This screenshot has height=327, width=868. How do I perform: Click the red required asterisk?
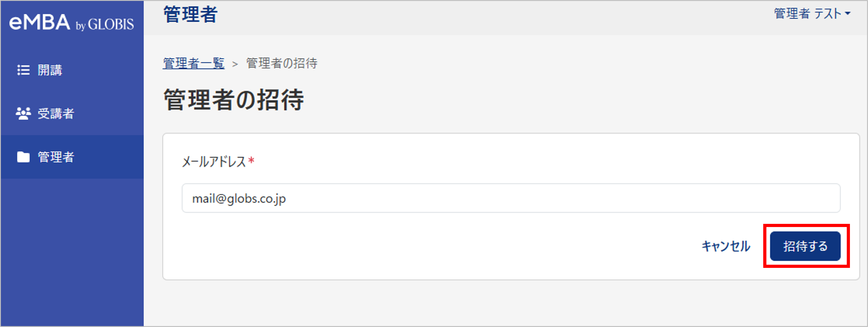[x=251, y=160]
